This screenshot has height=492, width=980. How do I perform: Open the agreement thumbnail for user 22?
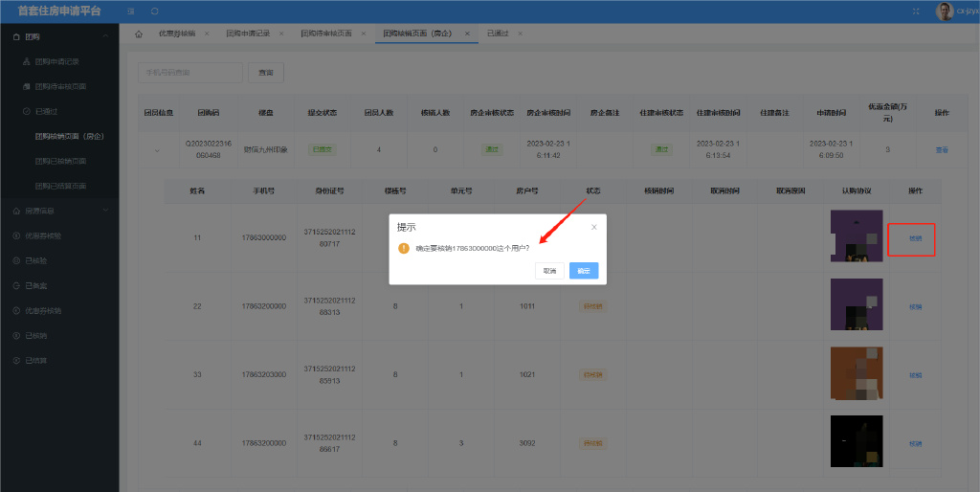click(x=856, y=305)
